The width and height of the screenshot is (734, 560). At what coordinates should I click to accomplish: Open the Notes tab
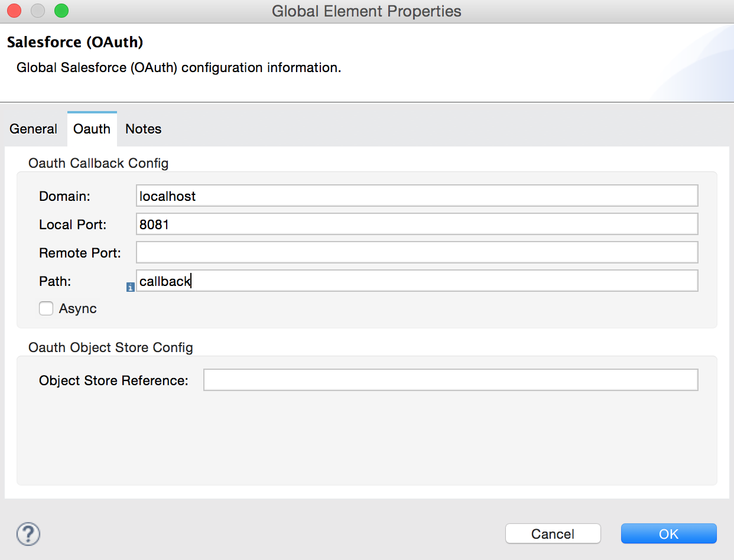[143, 129]
